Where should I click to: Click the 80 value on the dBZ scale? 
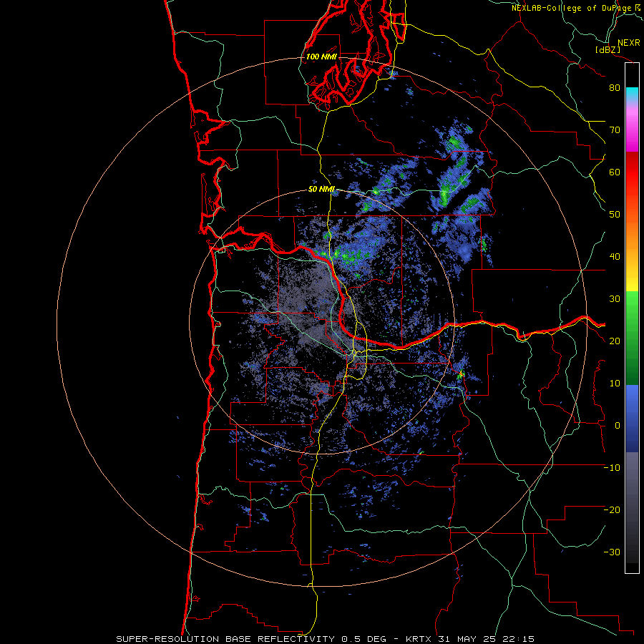pyautogui.click(x=615, y=88)
